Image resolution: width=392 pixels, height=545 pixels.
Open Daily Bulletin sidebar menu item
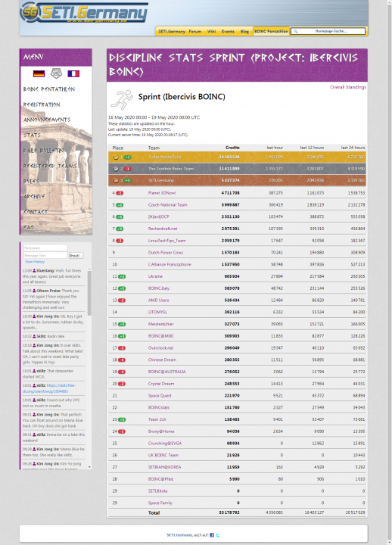[43, 151]
